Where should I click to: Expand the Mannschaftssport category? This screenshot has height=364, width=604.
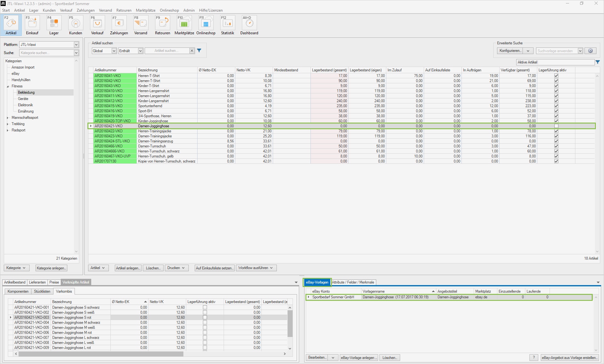pyautogui.click(x=8, y=118)
